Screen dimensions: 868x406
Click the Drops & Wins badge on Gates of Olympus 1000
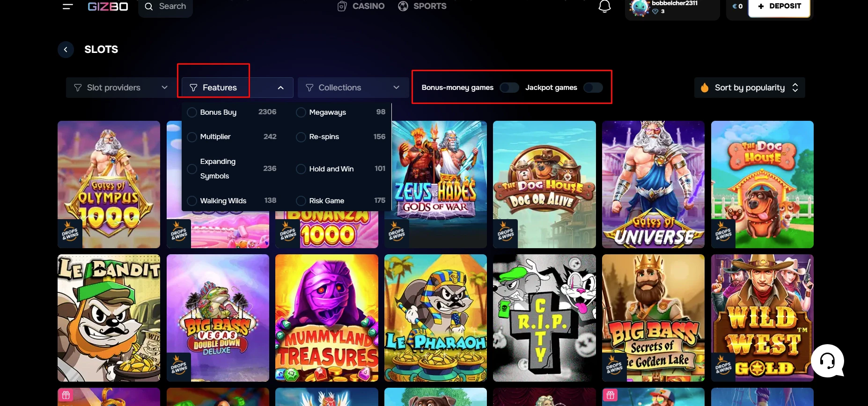[x=70, y=233]
